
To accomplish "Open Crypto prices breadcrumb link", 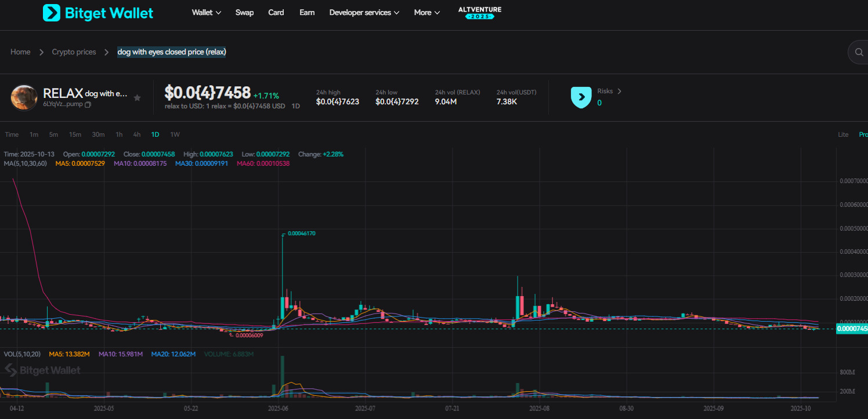I will click(x=74, y=52).
